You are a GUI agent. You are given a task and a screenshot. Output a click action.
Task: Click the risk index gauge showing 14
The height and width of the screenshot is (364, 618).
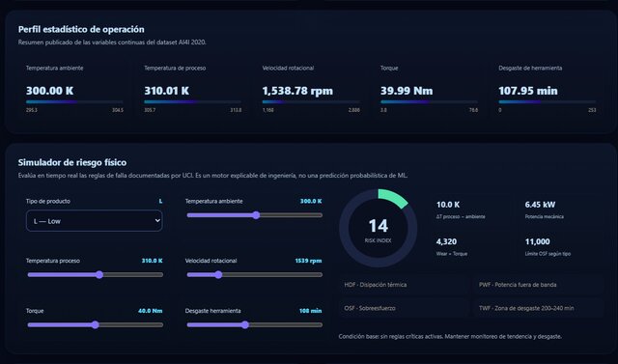[378, 228]
